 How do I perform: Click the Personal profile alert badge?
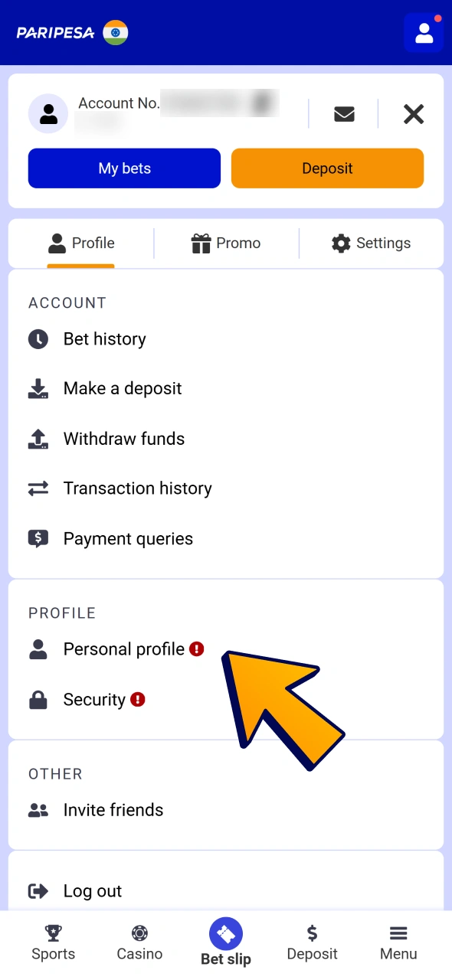coord(197,648)
